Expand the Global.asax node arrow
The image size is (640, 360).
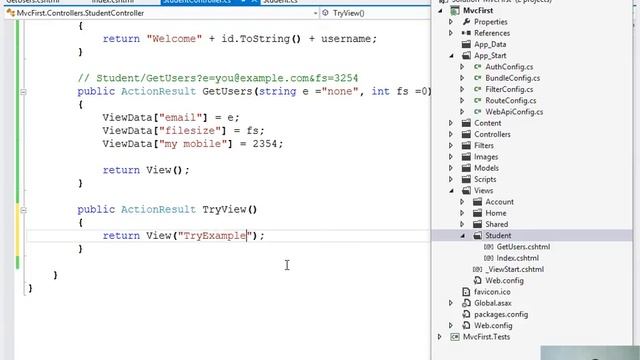[x=451, y=303]
